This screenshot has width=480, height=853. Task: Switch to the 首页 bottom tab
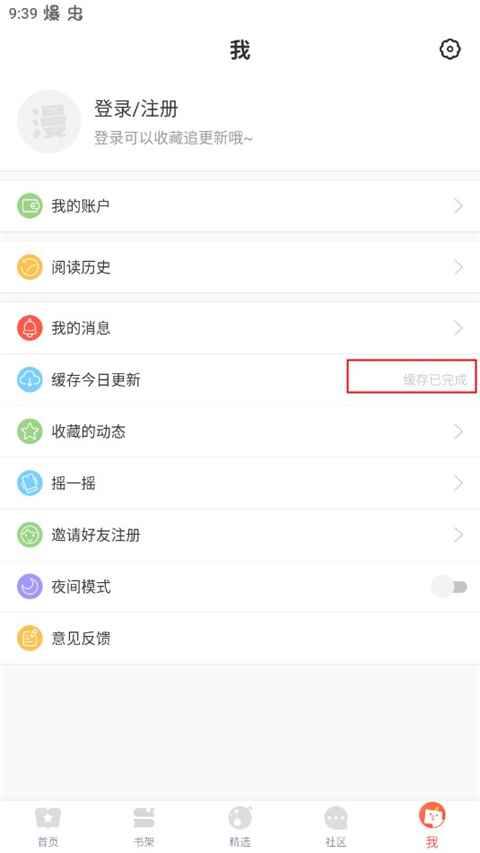[x=48, y=827]
